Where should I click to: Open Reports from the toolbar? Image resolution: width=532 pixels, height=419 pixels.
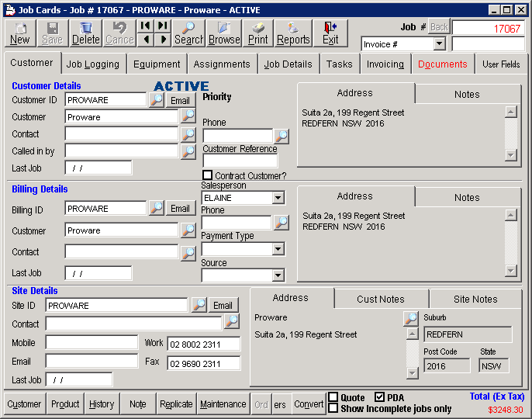(293, 33)
